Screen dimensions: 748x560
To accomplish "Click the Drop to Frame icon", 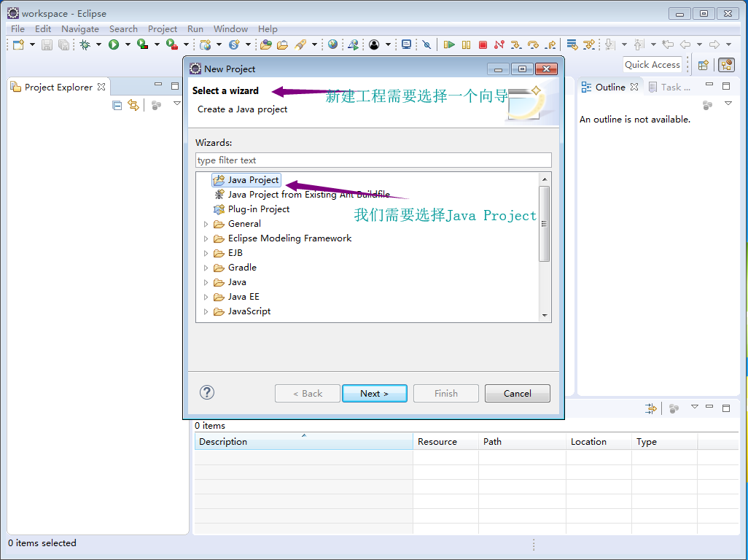I will point(572,44).
